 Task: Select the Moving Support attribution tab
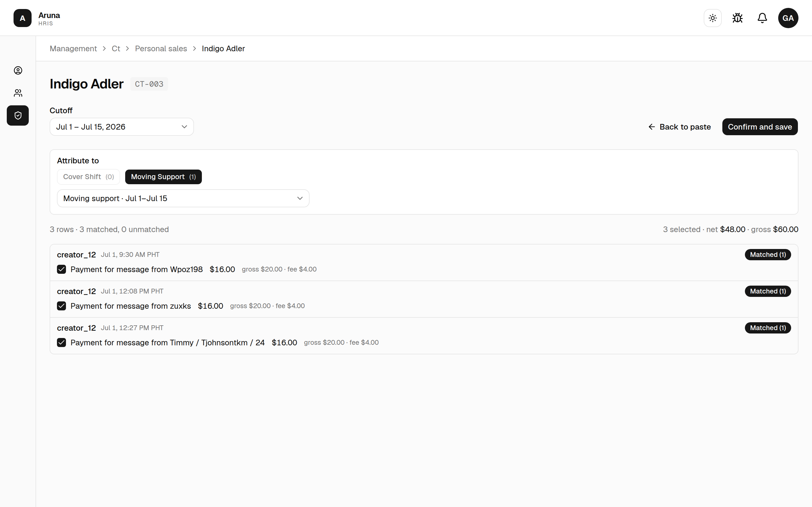[x=164, y=177]
